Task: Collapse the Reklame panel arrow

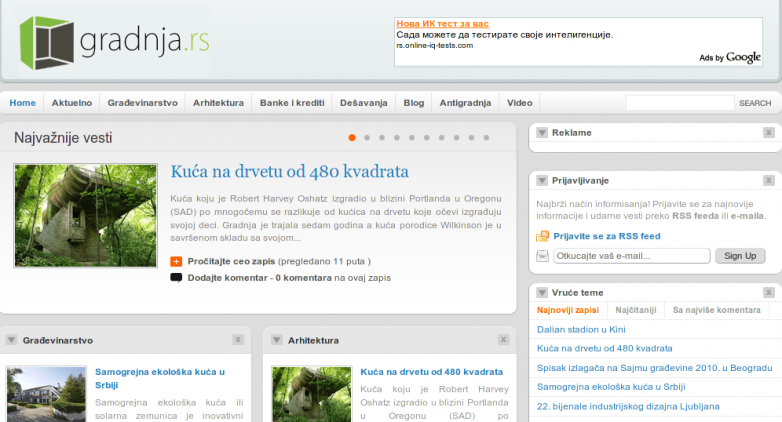Action: pos(541,132)
